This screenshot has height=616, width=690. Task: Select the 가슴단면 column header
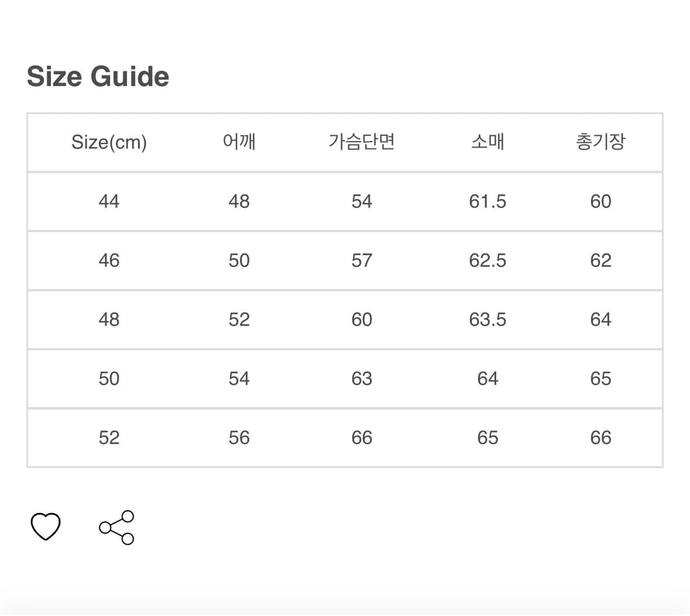tap(362, 142)
